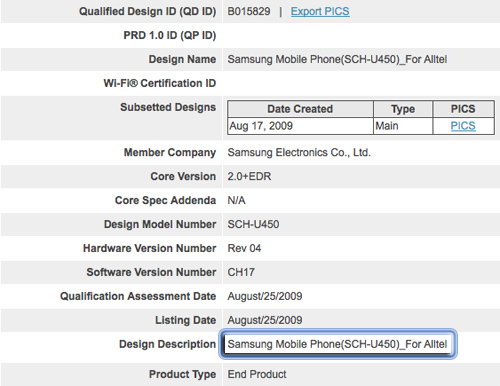Click the Design Model Number label
The image size is (500, 386).
tap(160, 224)
